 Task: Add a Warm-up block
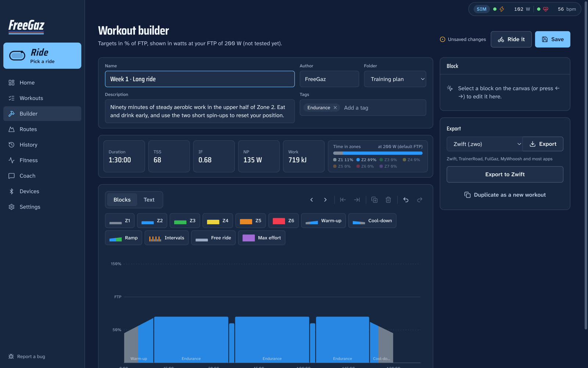(x=323, y=221)
